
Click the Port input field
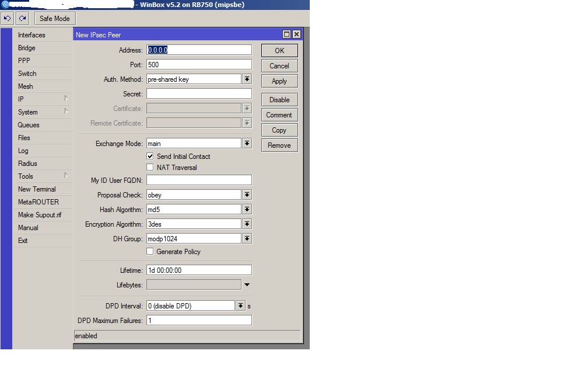(x=199, y=65)
